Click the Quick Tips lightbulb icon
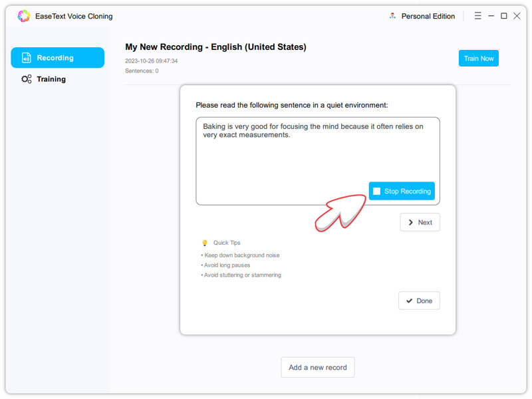 (205, 243)
